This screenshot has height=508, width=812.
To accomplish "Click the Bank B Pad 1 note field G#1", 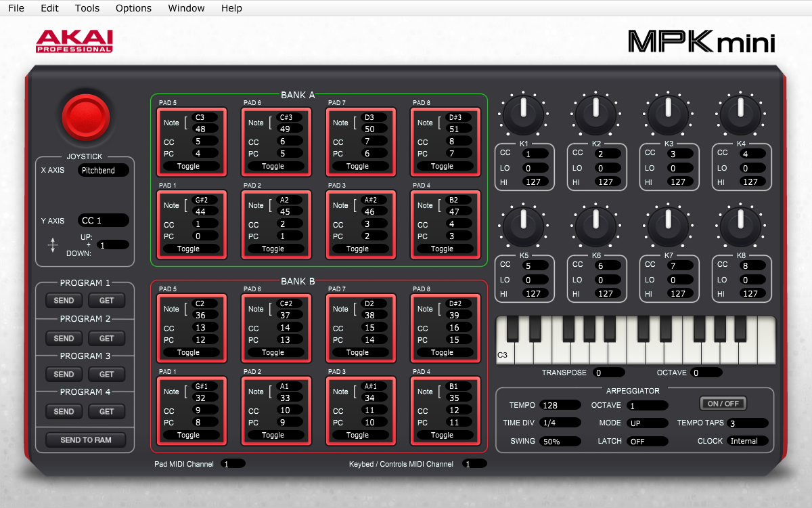I will click(x=205, y=386).
